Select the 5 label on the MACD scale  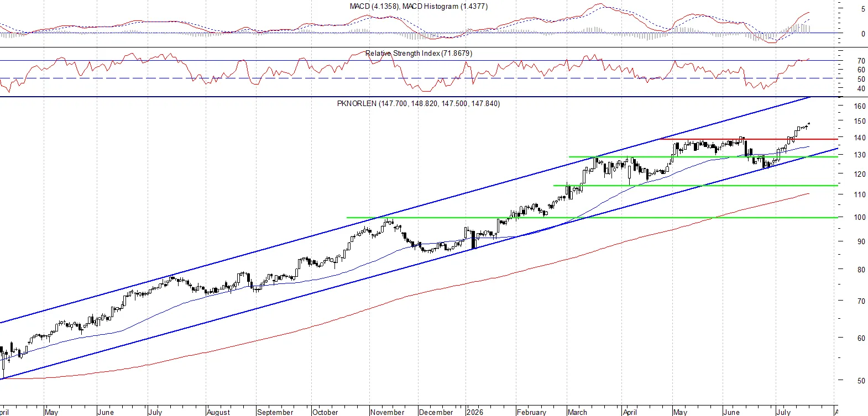click(863, 9)
